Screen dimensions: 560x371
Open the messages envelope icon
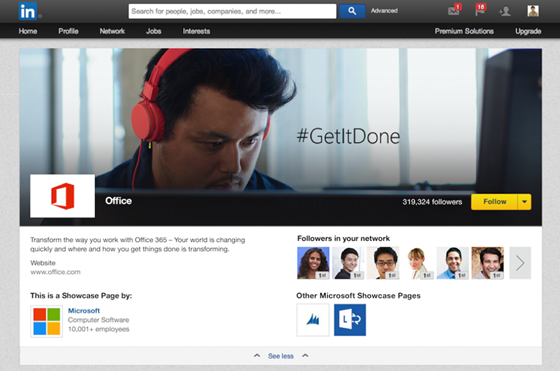click(x=454, y=10)
